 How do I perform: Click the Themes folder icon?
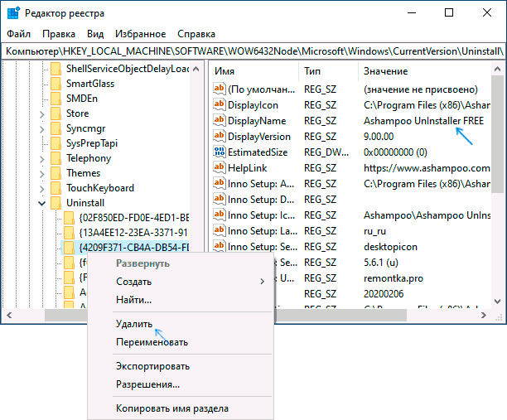coord(56,173)
